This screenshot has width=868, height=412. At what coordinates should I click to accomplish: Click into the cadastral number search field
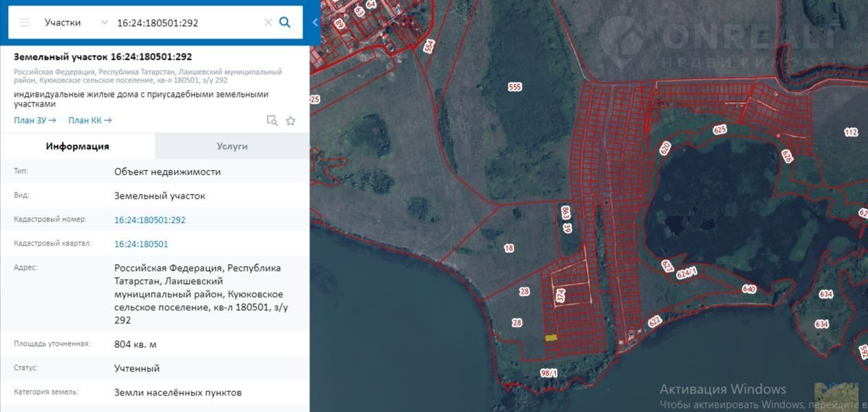click(x=186, y=22)
